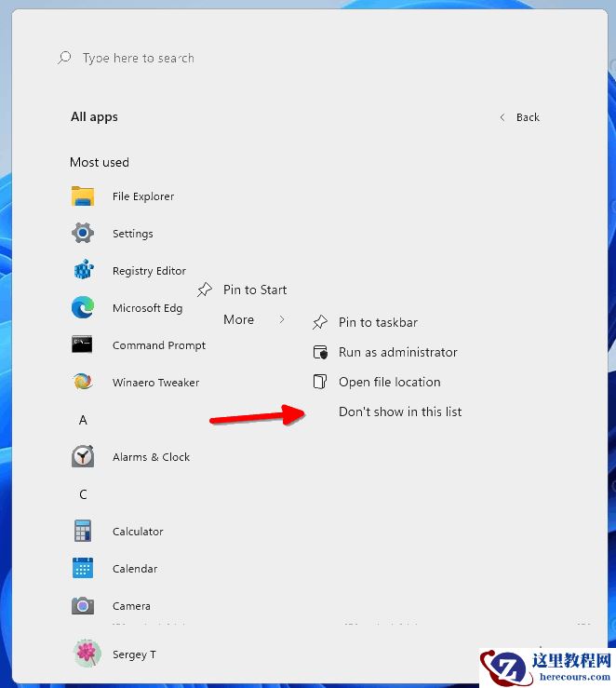
Task: Jump to letter A section header
Action: [83, 420]
